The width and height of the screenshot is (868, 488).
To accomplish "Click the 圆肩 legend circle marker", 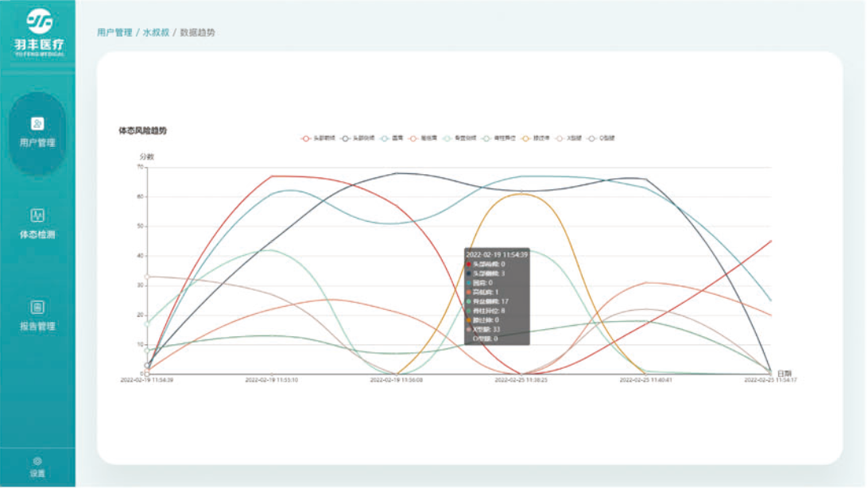I will pos(385,138).
